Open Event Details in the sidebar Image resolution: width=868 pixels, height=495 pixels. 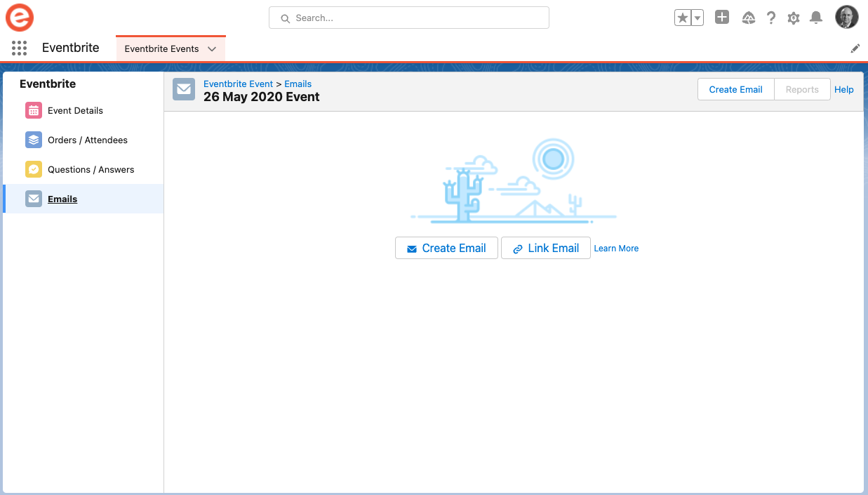coord(75,110)
